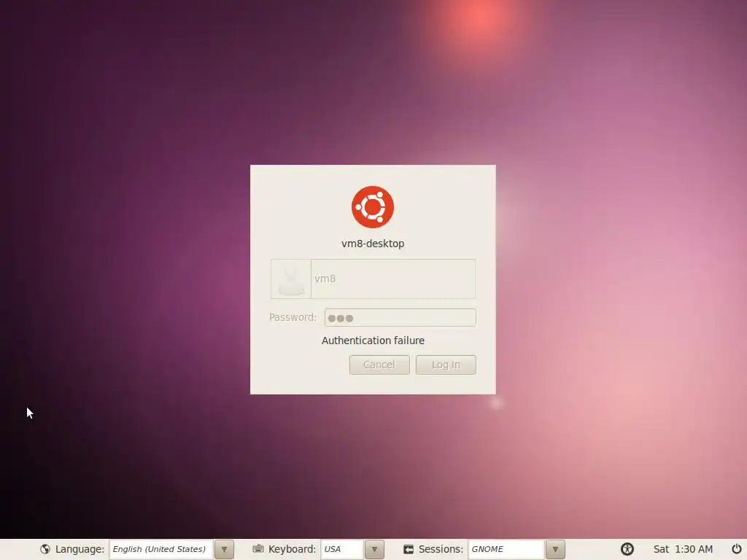This screenshot has width=747, height=560.
Task: Click the vm8 username field
Action: click(373, 279)
